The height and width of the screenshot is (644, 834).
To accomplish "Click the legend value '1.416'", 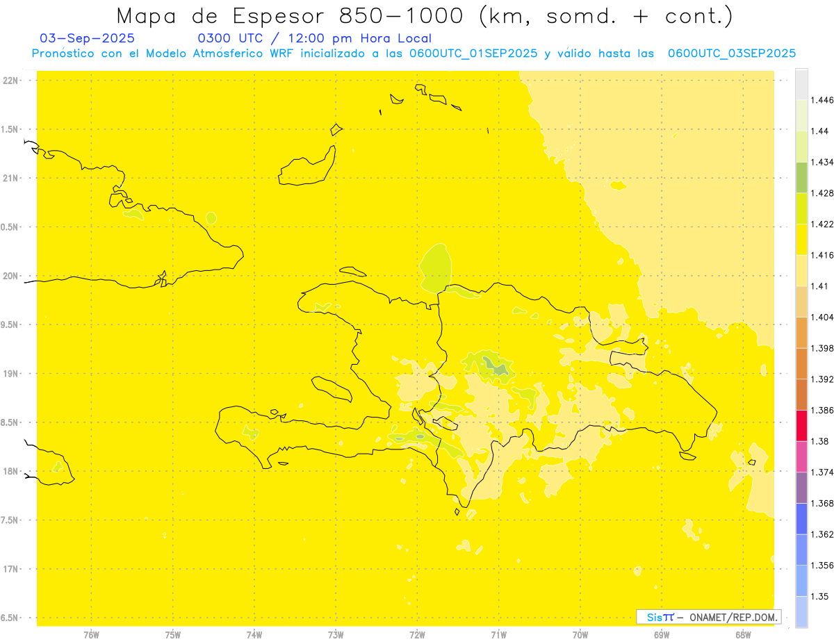I will point(823,256).
